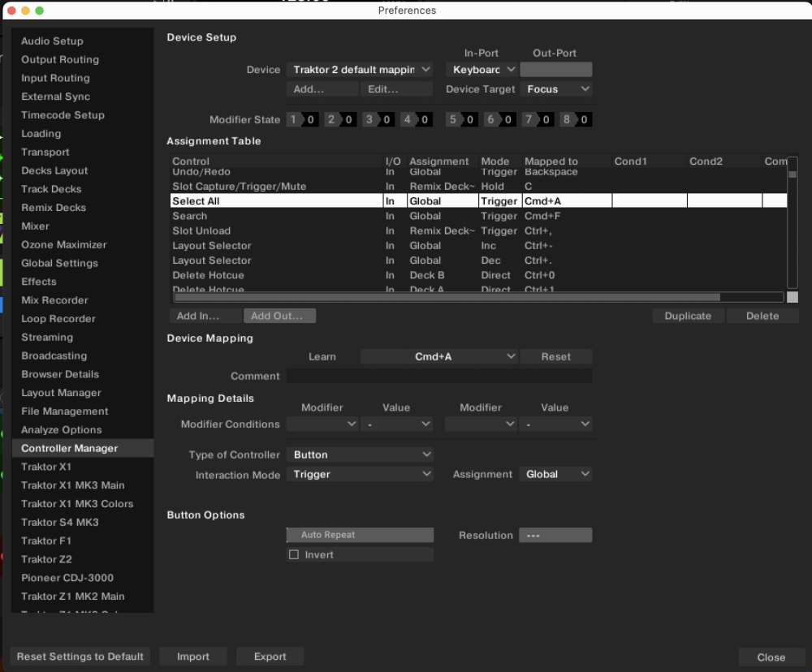Click the Resolution value field
The height and width of the screenshot is (672, 812).
[x=555, y=535]
